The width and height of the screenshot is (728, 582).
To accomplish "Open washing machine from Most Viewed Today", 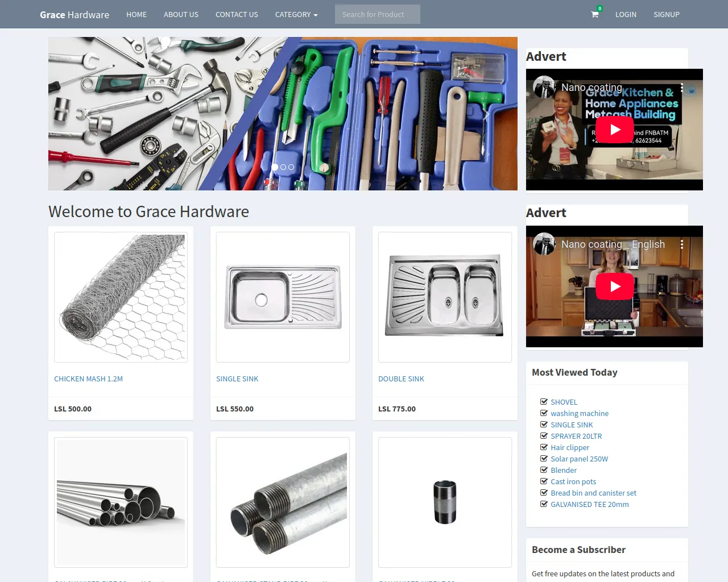I will (x=580, y=414).
